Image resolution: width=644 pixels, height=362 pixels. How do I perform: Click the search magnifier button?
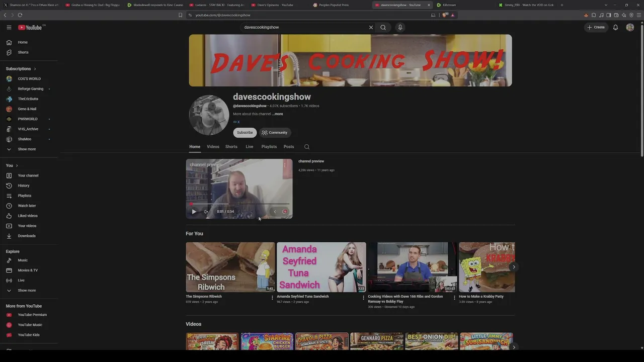[383, 27]
